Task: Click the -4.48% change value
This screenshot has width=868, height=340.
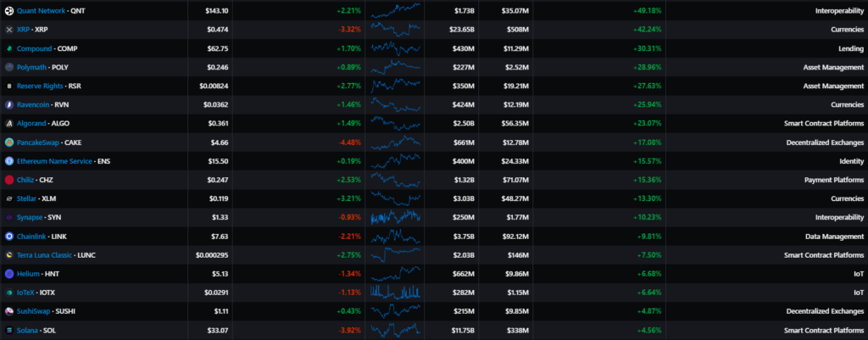Action: [349, 142]
